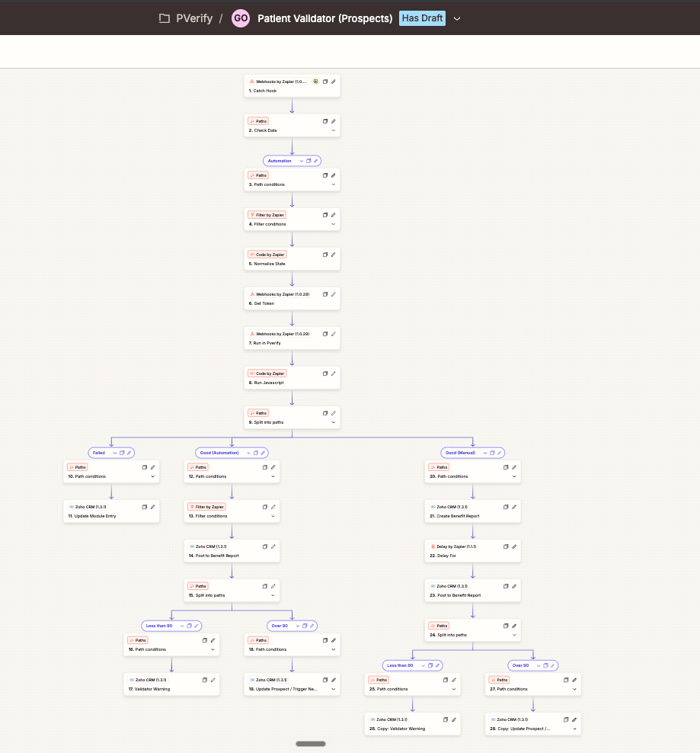700x753 pixels.
Task: Expand step 2 Check Data chevron
Action: coord(333,130)
